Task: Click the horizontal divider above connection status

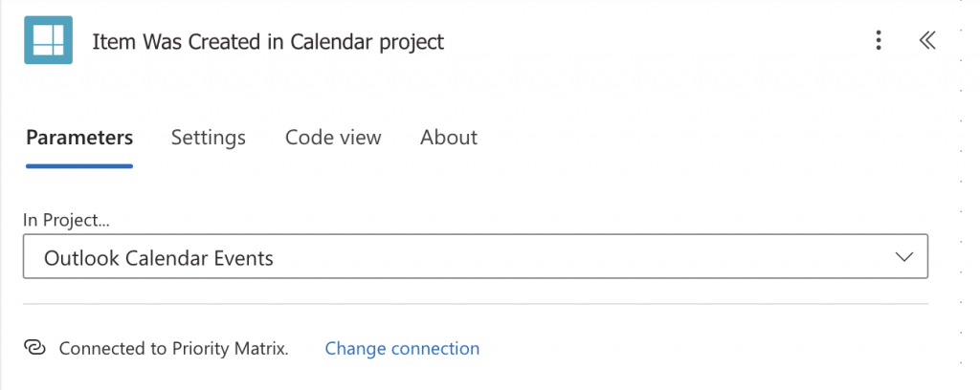Action: (x=475, y=304)
